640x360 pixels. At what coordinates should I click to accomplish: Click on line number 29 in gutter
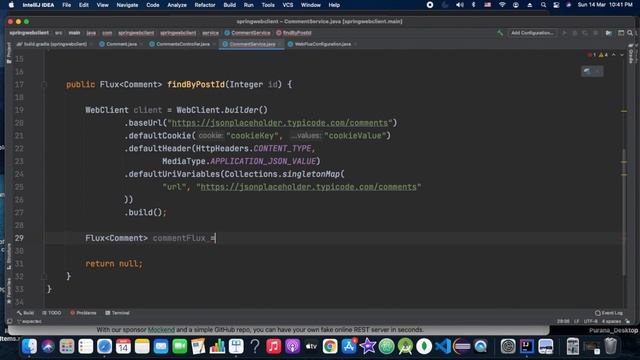[19, 238]
